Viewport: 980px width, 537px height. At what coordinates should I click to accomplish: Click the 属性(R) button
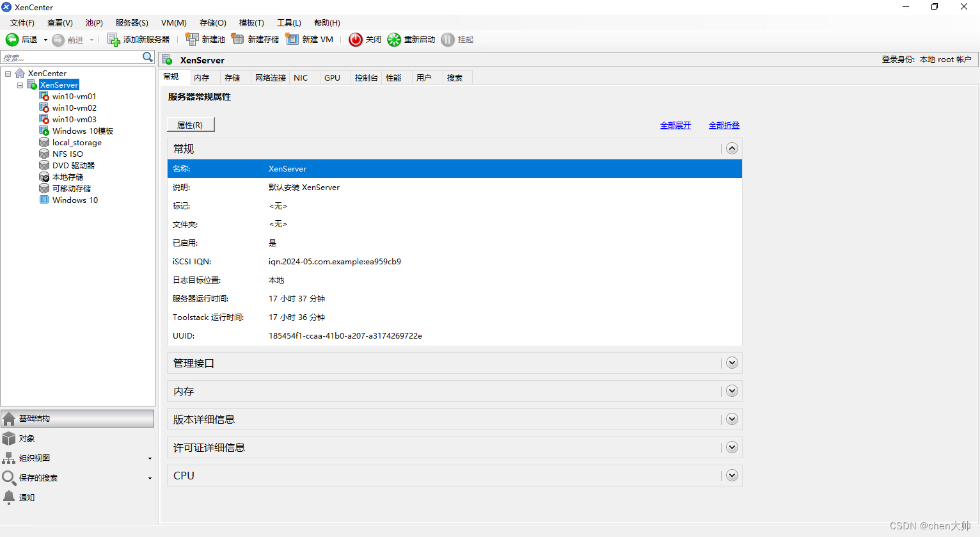point(191,125)
